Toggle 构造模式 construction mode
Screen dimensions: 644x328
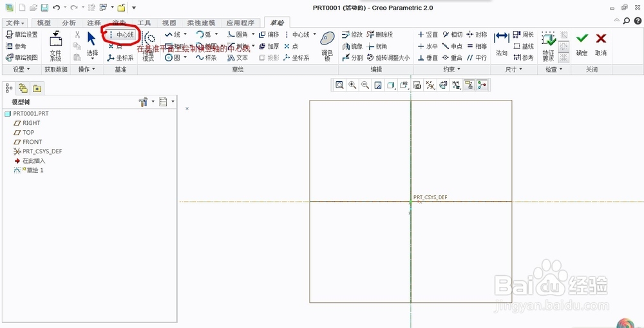(148, 46)
